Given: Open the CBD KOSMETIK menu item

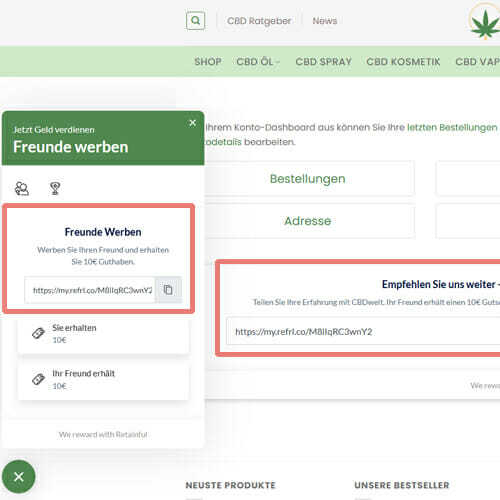Looking at the screenshot, I should (403, 62).
